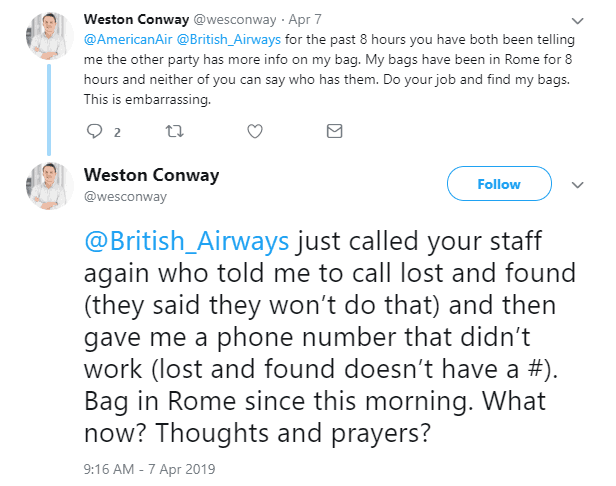
Task: Follow Weston Conway
Action: [x=498, y=184]
